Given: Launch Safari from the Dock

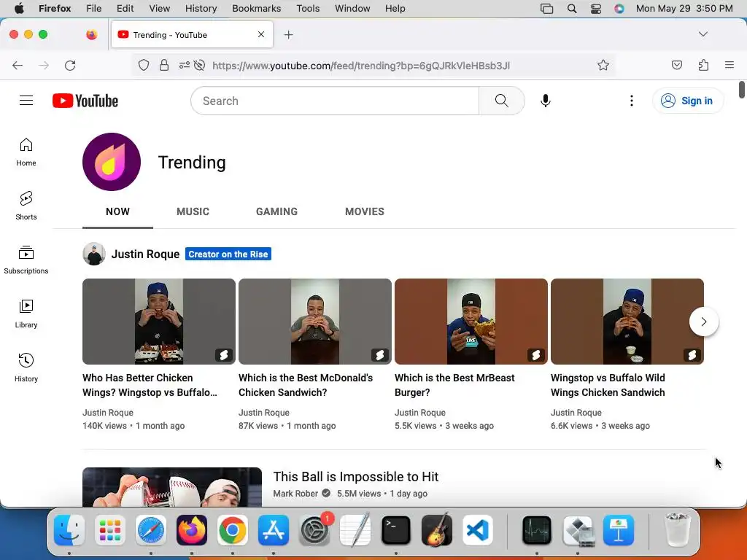Looking at the screenshot, I should pyautogui.click(x=151, y=530).
